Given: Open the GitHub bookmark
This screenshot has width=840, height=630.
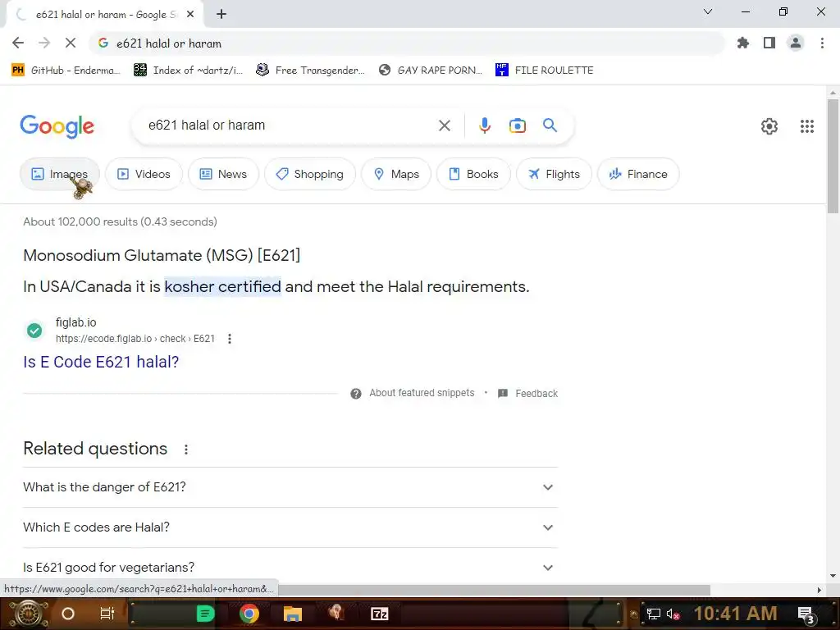Looking at the screenshot, I should (66, 71).
